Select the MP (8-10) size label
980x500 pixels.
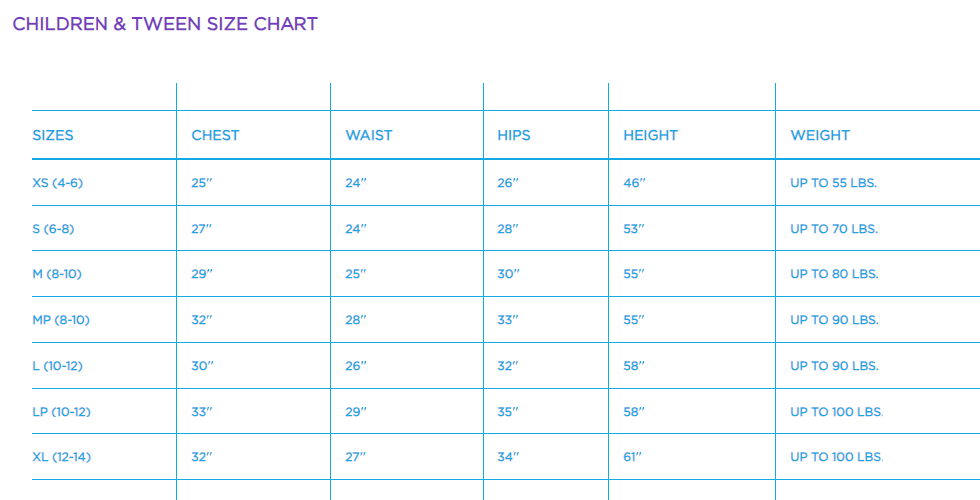pyautogui.click(x=60, y=320)
